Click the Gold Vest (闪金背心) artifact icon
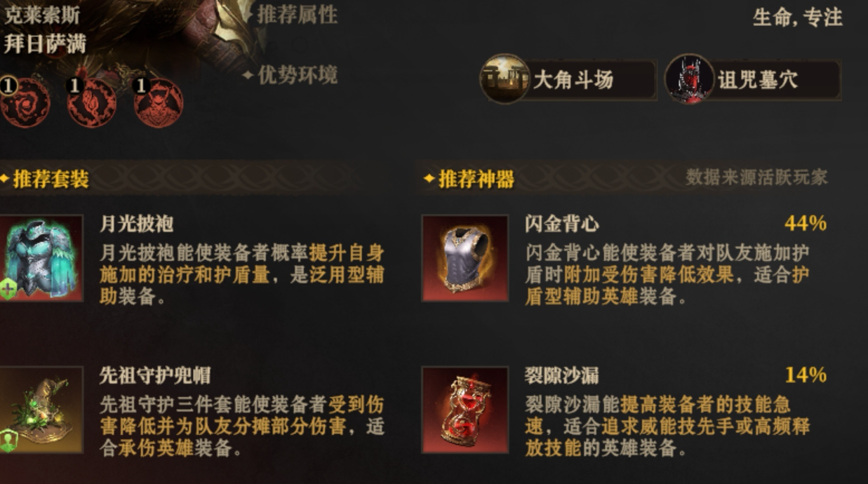868x484 pixels. pos(465,258)
